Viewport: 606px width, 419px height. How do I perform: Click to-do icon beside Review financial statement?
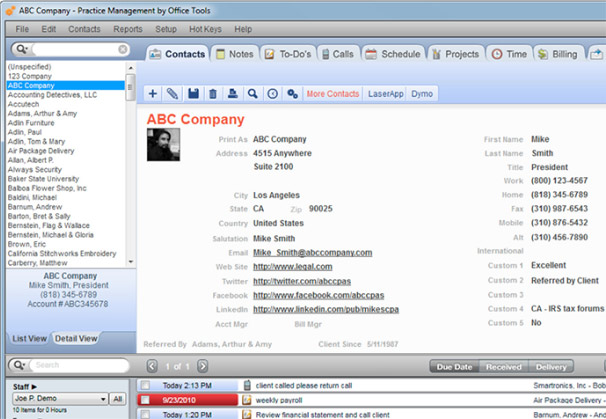(247, 414)
